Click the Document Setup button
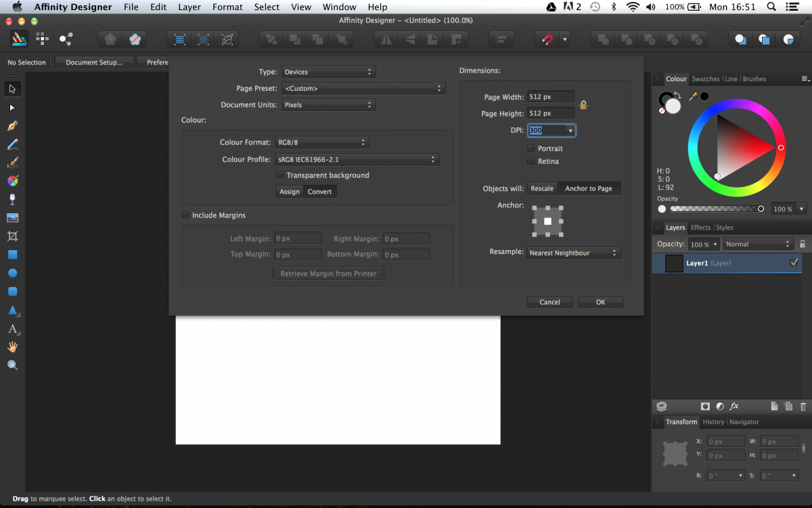 [94, 62]
